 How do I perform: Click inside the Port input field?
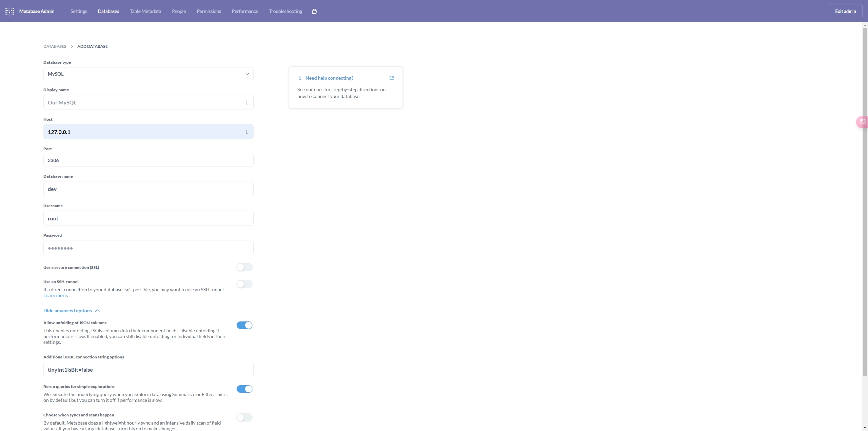[x=148, y=160]
